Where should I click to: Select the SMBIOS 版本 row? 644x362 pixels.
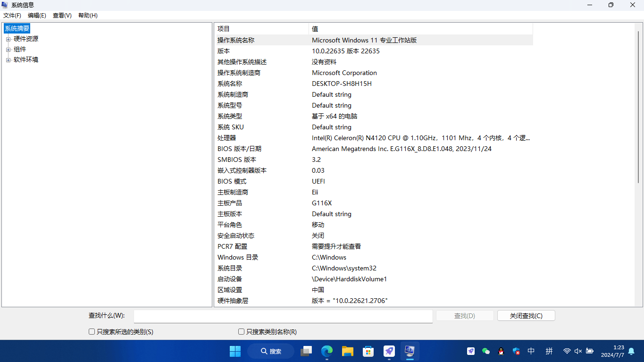(374, 160)
